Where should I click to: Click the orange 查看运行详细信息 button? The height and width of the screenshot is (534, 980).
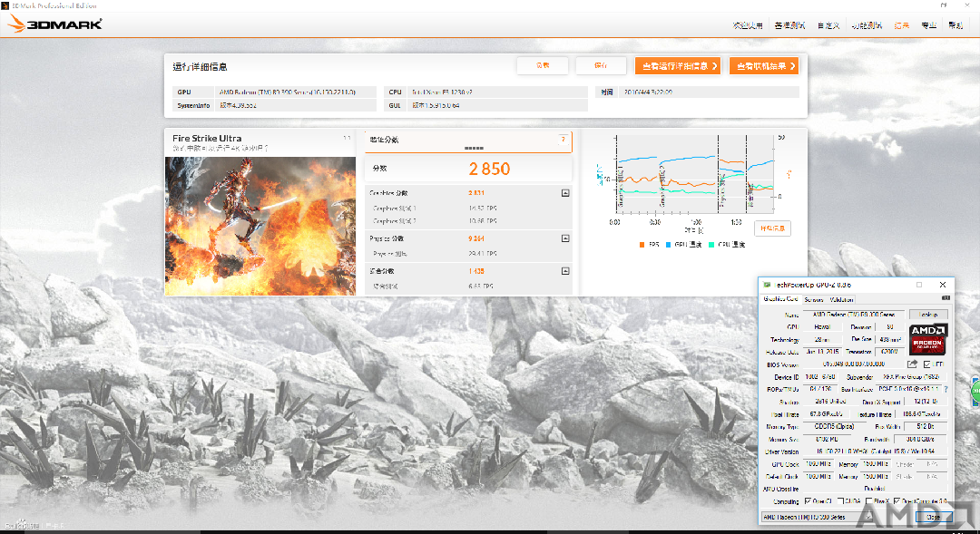tap(678, 65)
